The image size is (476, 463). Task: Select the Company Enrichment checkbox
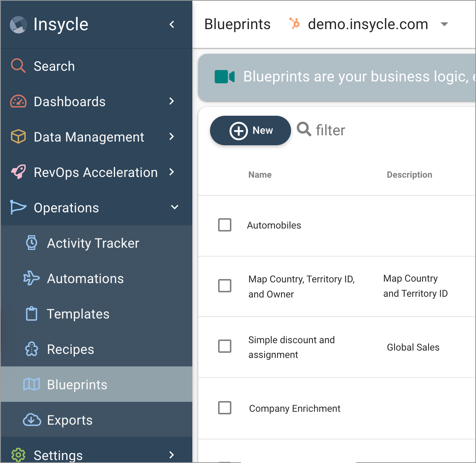click(x=225, y=408)
